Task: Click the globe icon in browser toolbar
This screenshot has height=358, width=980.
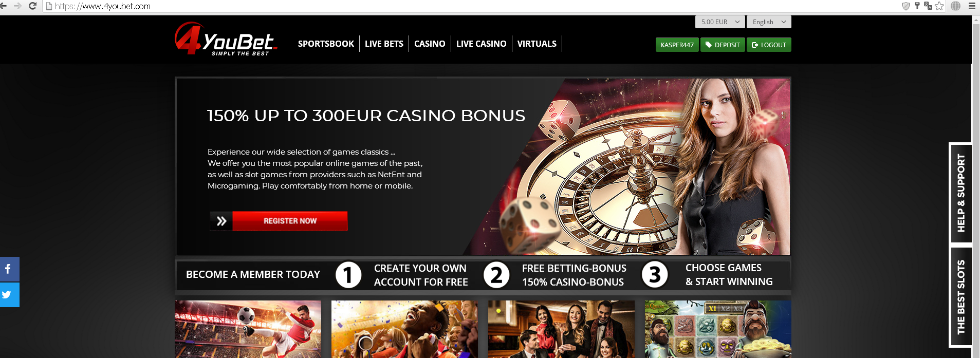Action: pos(955,6)
